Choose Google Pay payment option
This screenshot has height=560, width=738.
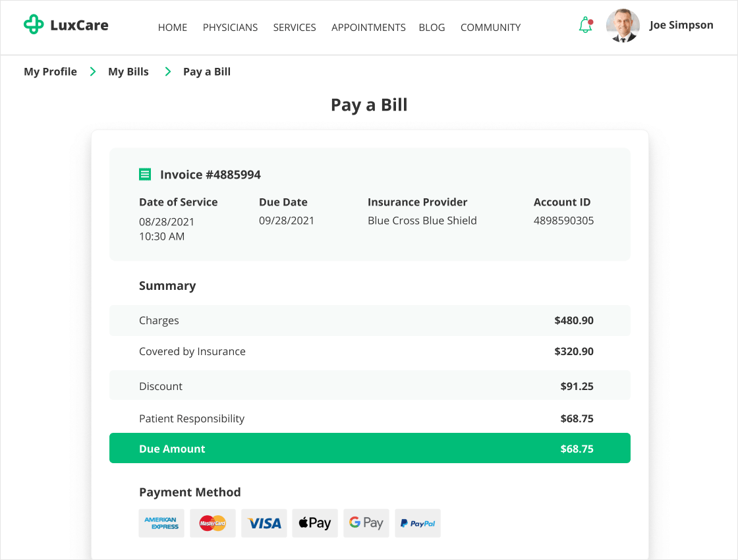click(366, 523)
